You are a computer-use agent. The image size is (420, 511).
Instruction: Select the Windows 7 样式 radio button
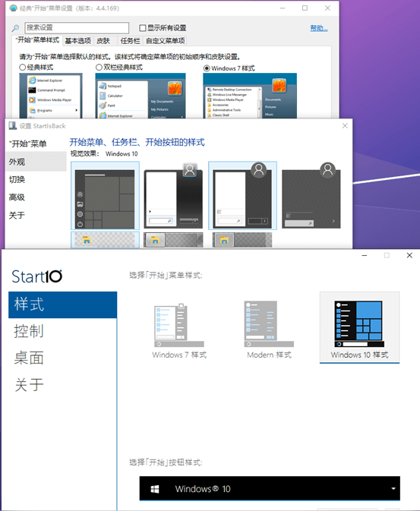(x=207, y=68)
